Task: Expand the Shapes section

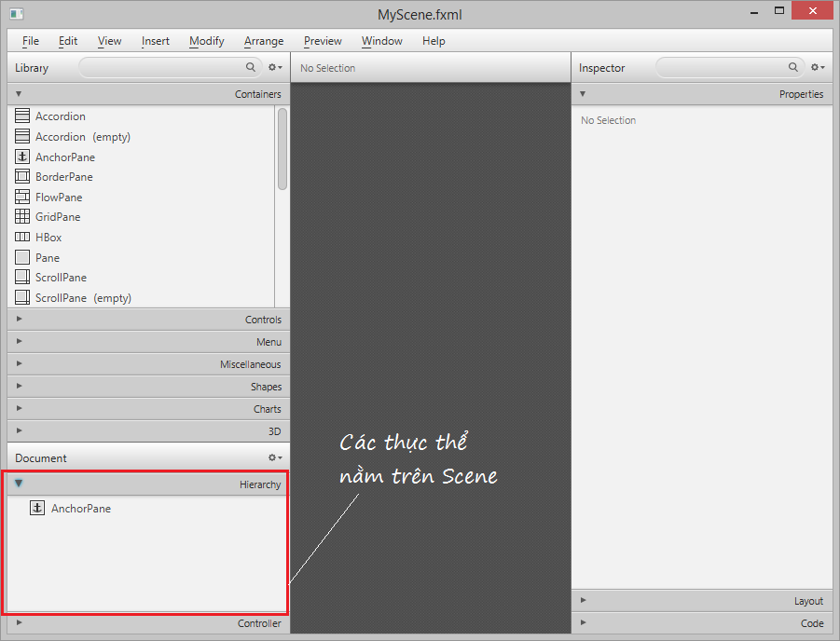Action: click(x=20, y=386)
